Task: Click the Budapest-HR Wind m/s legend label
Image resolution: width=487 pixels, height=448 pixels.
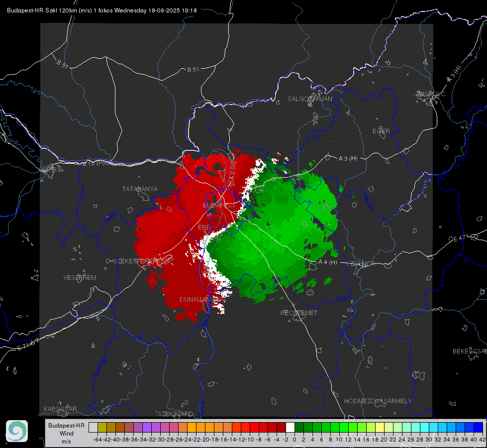Action: (x=66, y=434)
